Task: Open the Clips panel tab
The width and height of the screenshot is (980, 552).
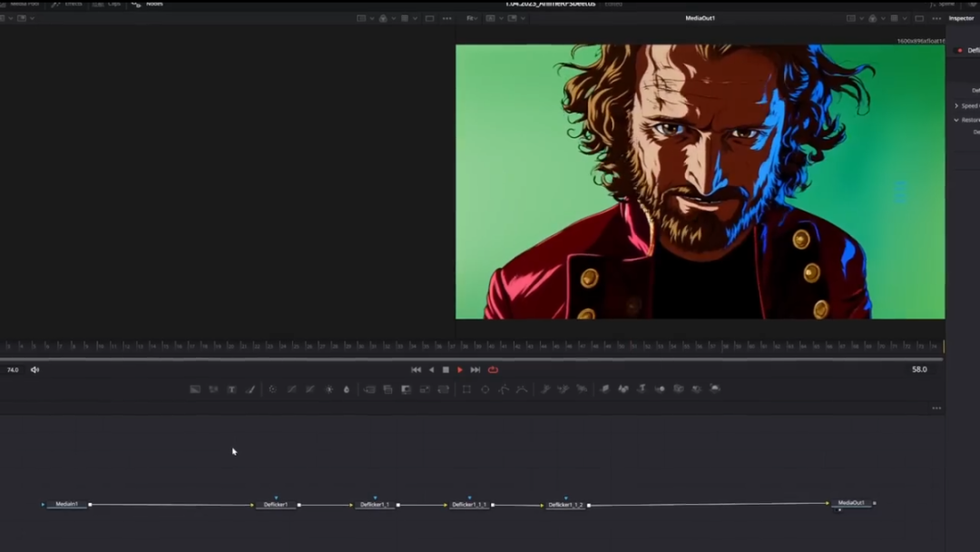Action: coord(107,4)
